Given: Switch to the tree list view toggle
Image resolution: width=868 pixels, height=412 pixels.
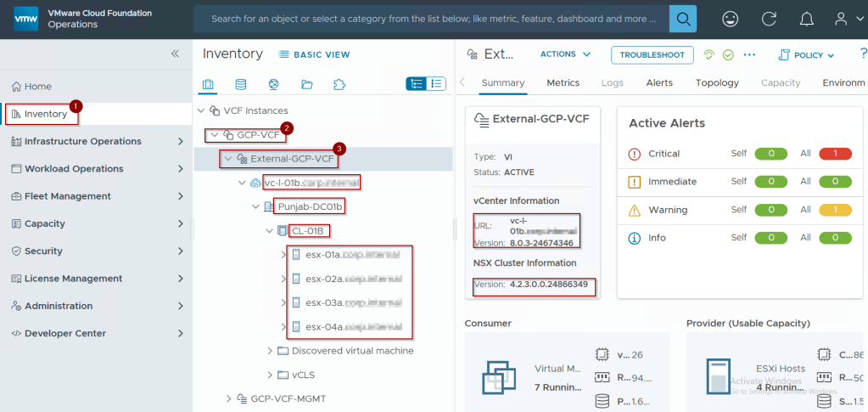Looking at the screenshot, I should coord(416,84).
